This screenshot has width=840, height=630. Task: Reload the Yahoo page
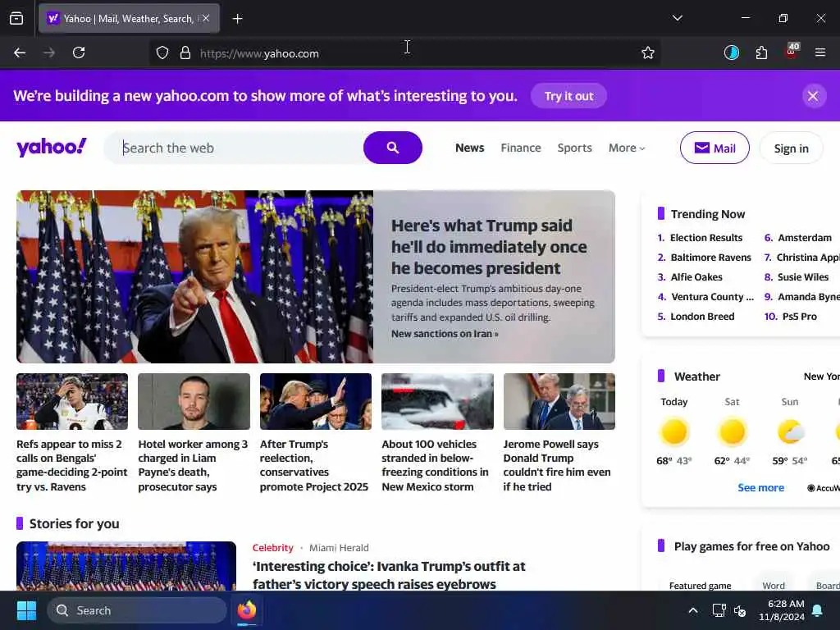coord(79,52)
